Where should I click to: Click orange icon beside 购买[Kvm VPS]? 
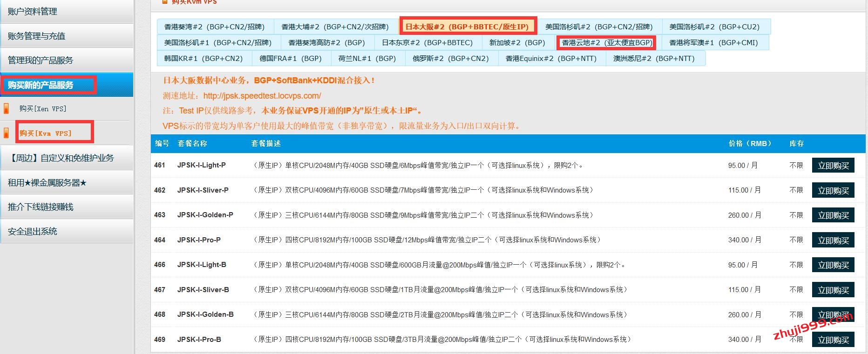(6, 134)
